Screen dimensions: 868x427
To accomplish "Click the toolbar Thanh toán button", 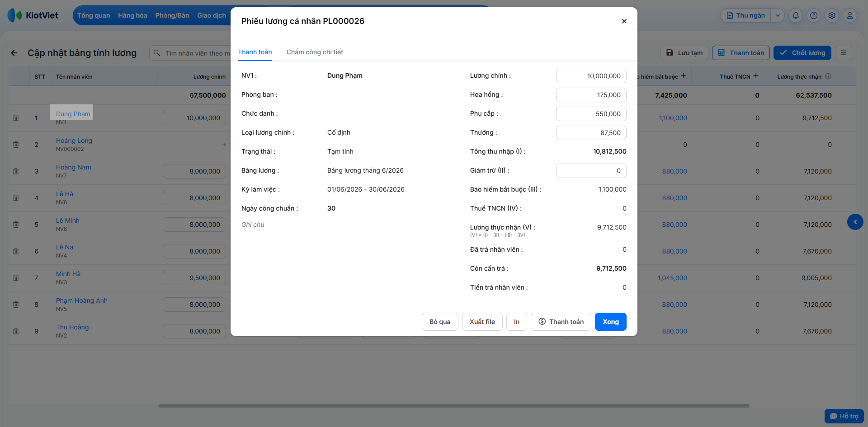I will pyautogui.click(x=741, y=53).
